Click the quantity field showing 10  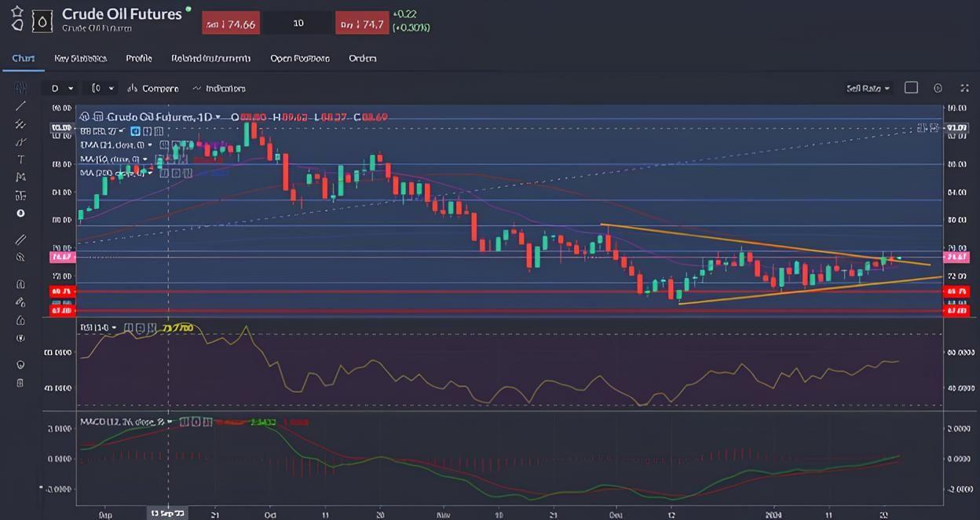298,24
